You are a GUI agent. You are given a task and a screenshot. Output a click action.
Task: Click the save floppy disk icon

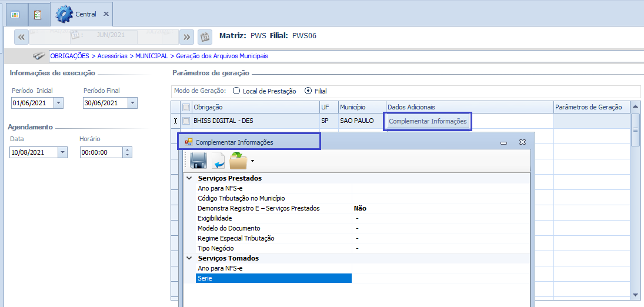[x=198, y=161]
